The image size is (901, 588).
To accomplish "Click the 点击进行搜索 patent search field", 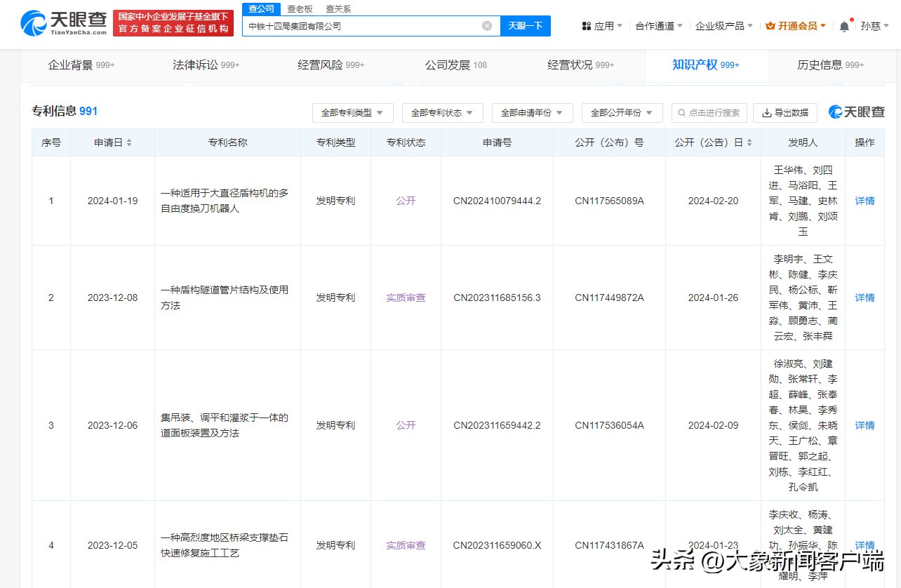I will [709, 112].
